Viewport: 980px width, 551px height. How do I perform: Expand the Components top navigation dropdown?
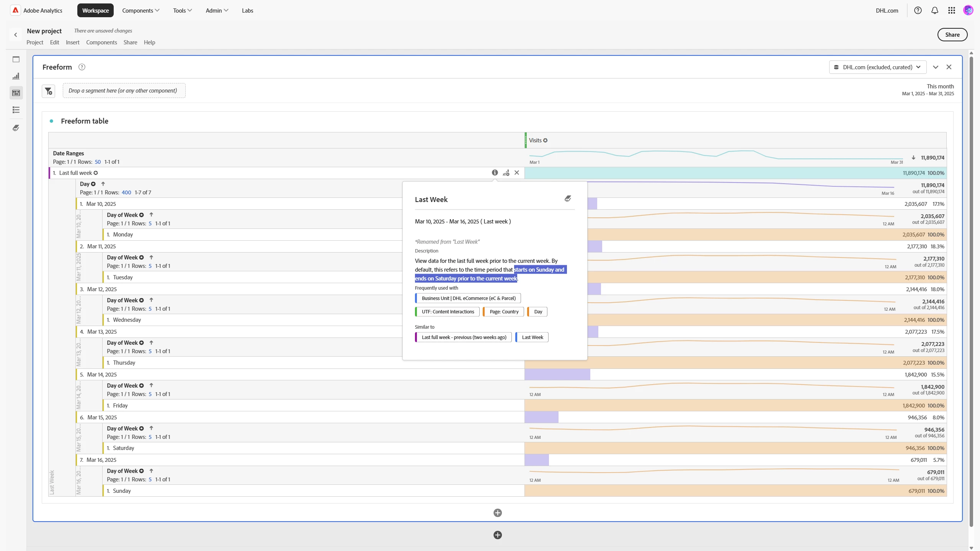tap(140, 10)
